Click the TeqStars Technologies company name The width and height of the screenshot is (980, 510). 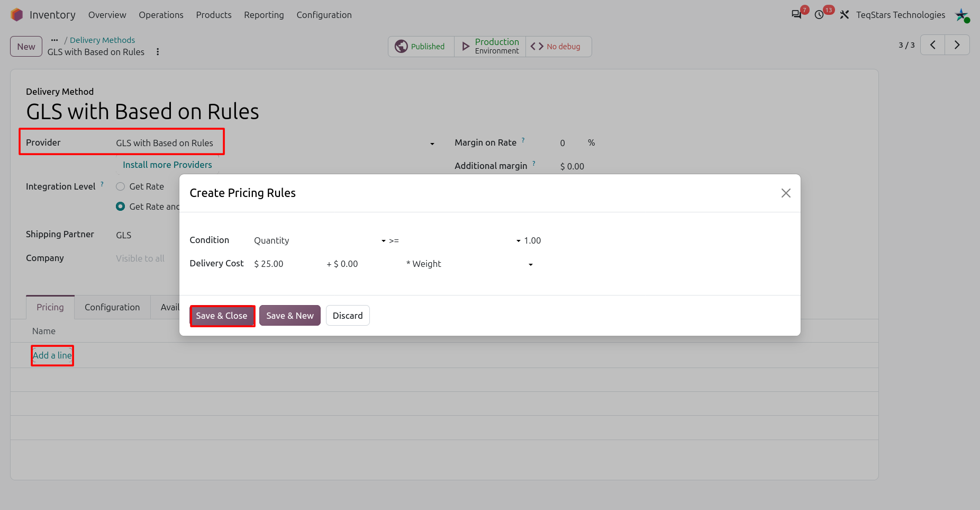[901, 15]
